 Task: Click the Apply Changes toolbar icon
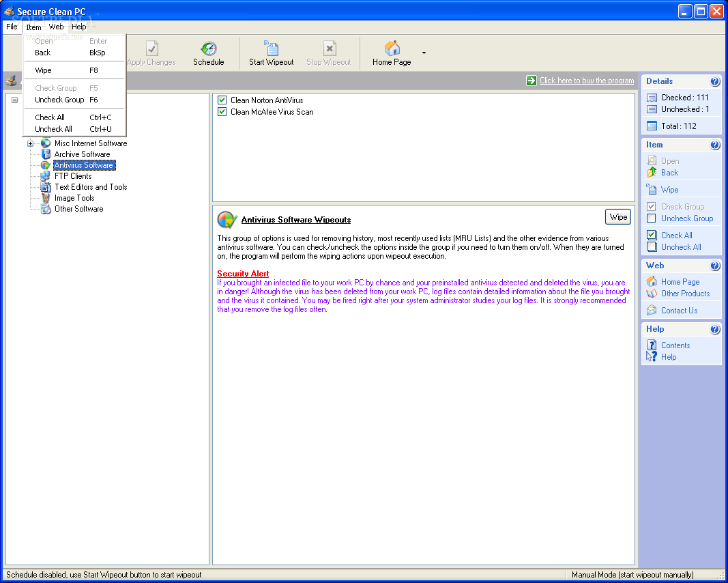(x=152, y=48)
